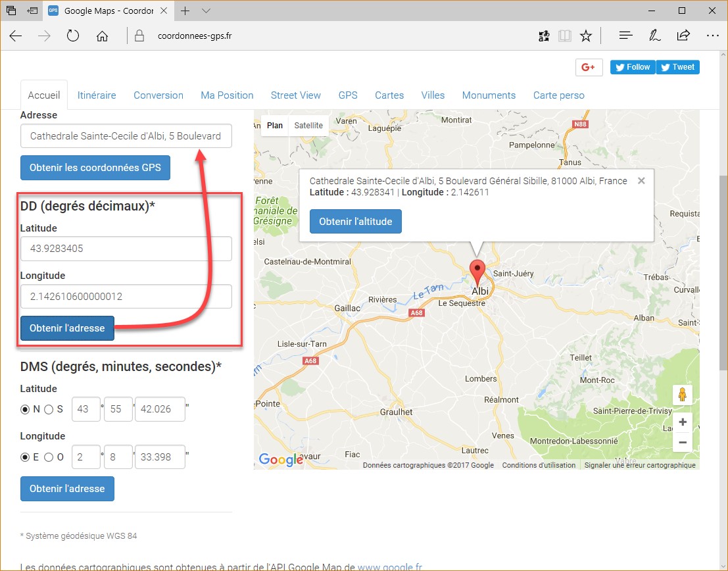Select the S latitude radio button

click(49, 409)
